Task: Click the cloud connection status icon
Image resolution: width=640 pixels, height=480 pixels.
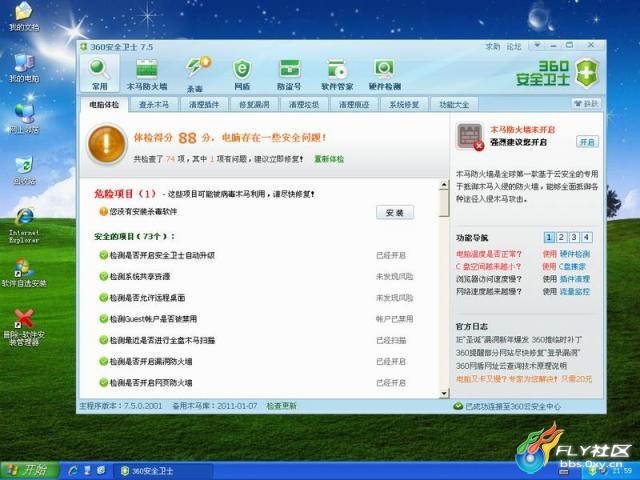Action: [x=458, y=406]
